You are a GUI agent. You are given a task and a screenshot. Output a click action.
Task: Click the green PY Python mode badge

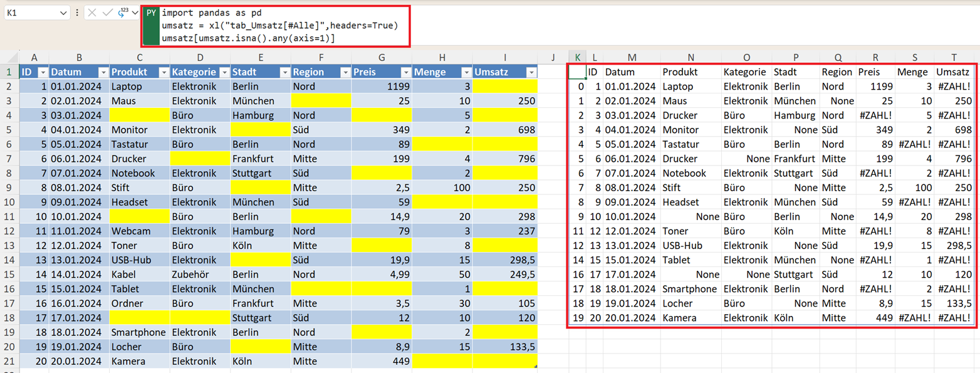(151, 13)
